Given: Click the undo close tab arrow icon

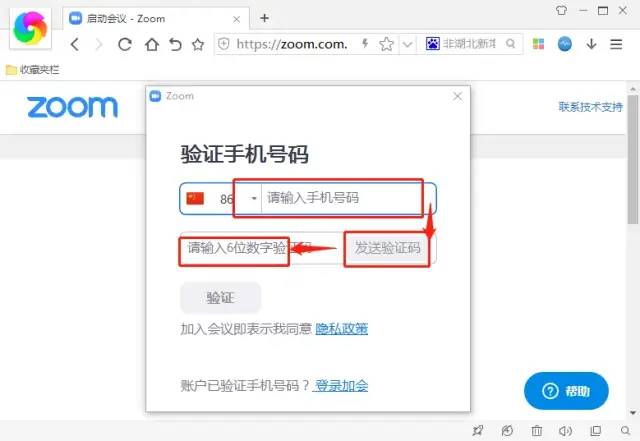Looking at the screenshot, I should tap(175, 44).
